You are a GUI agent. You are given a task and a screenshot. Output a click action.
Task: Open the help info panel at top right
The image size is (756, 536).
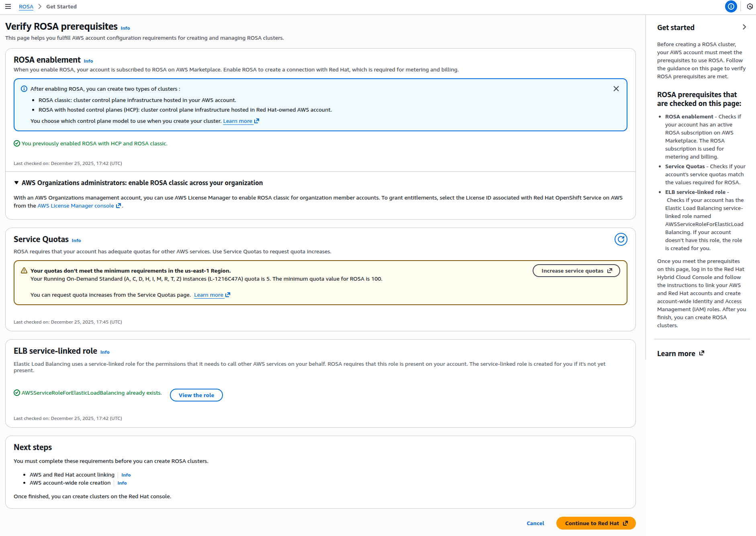(731, 6)
